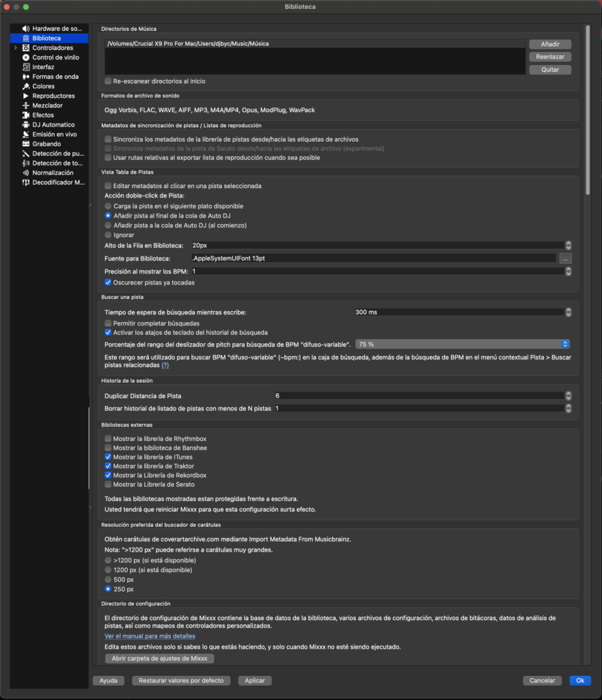
Task: Switch to the Interfaz preferences page
Action: pyautogui.click(x=43, y=67)
